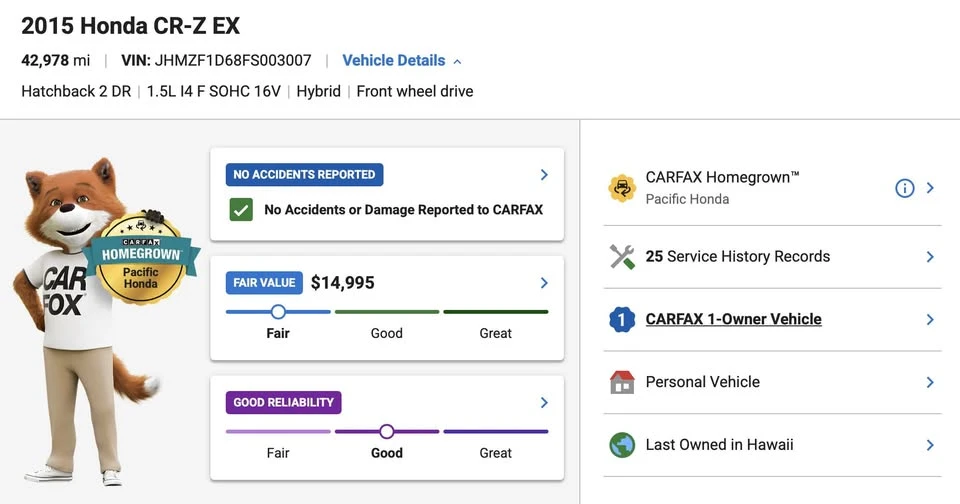Click the 2015 Honda CR-Z EX title
The image size is (960, 504).
(130, 26)
